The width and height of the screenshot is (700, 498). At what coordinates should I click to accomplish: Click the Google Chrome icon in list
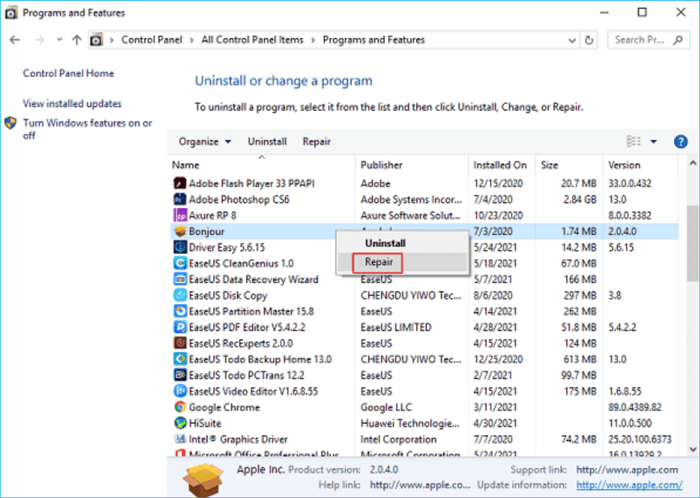[180, 407]
